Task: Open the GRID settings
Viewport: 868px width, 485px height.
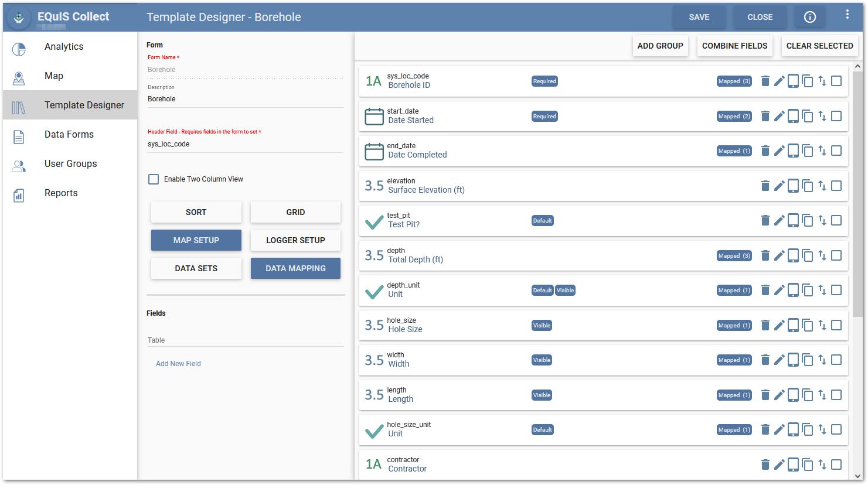Action: (295, 212)
